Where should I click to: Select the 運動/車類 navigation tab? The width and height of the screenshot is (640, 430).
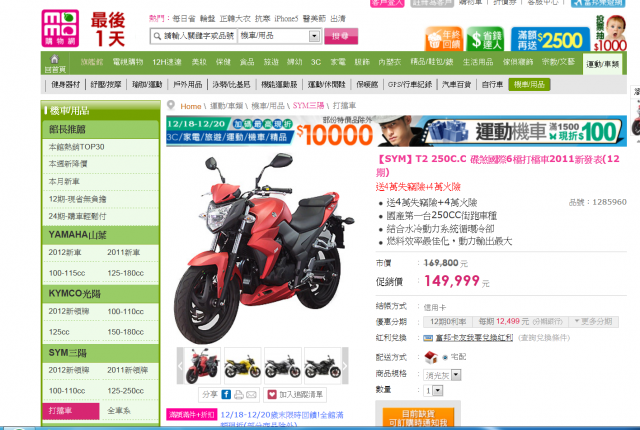click(x=602, y=64)
